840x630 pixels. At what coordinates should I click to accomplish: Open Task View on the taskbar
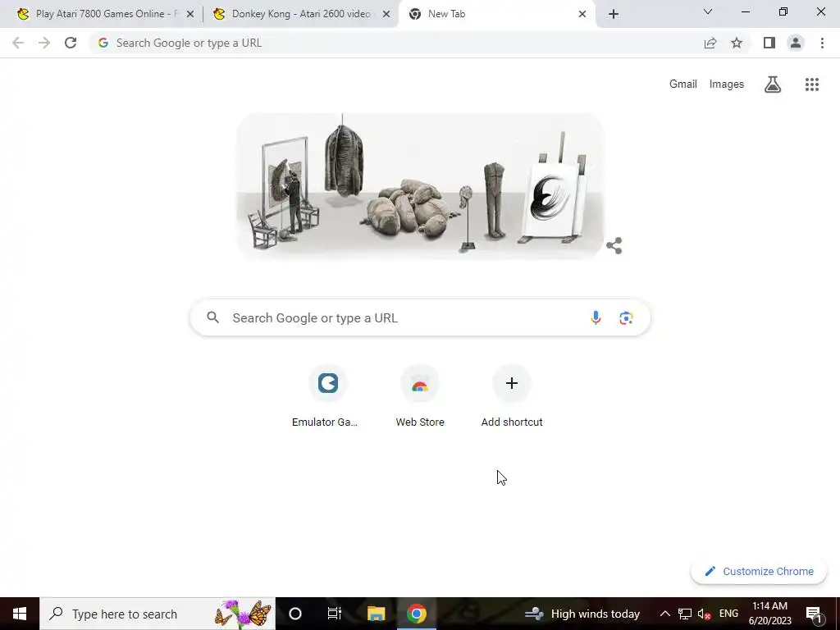pyautogui.click(x=335, y=614)
